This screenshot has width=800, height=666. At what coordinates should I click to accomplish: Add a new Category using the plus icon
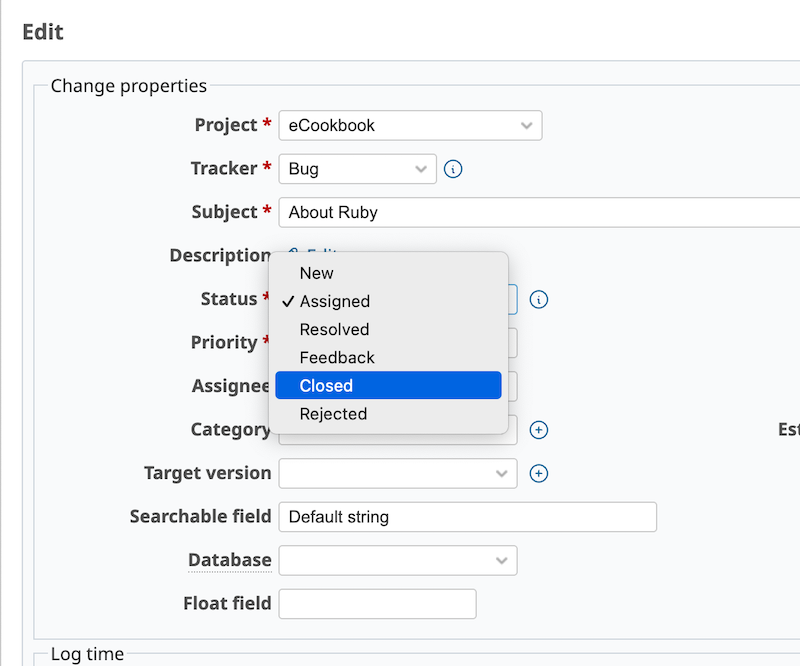pos(539,430)
